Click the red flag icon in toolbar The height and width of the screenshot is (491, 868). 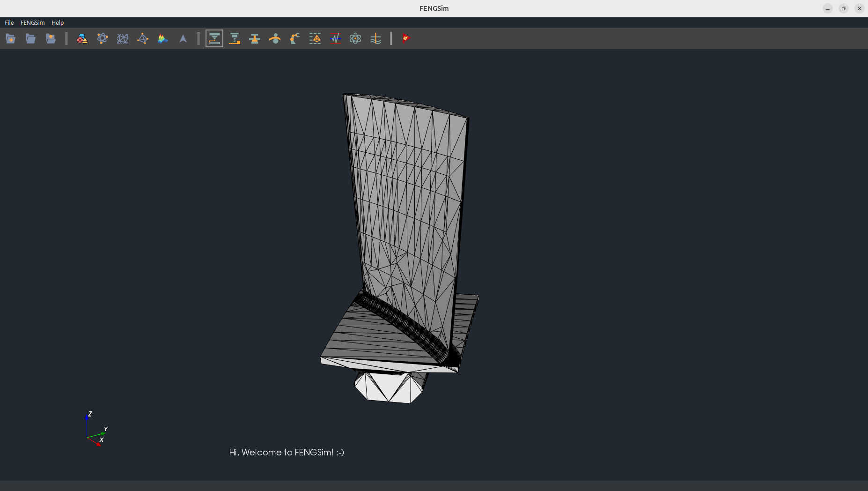click(405, 38)
